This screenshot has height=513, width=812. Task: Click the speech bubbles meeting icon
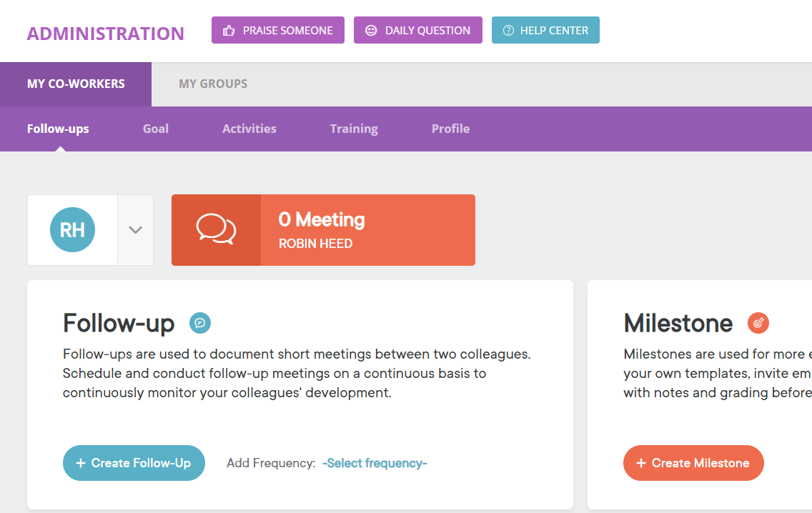coord(216,230)
